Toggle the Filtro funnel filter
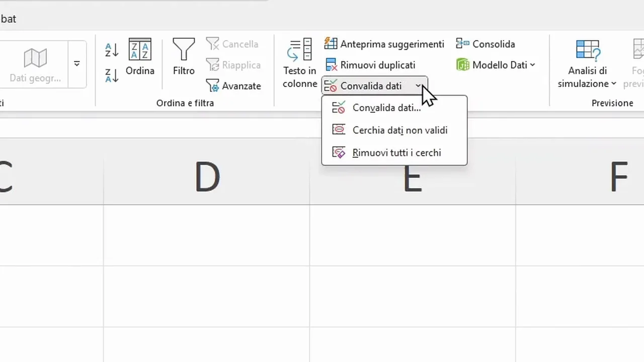The image size is (644, 362). [184, 57]
